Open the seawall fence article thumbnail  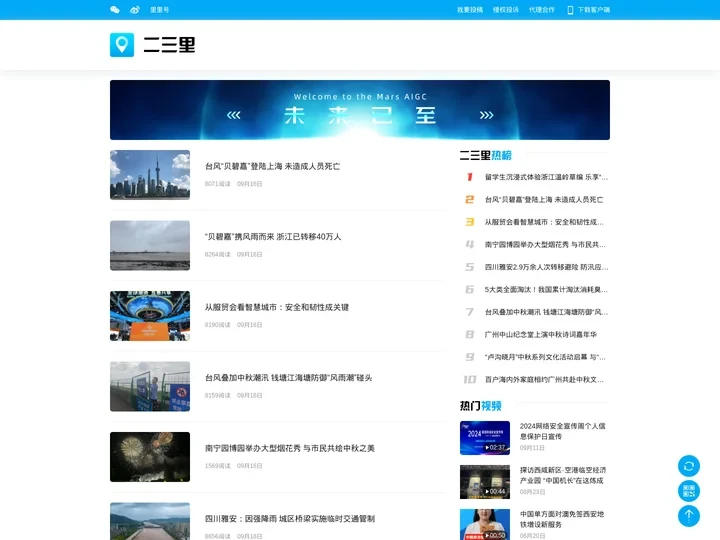coord(150,386)
